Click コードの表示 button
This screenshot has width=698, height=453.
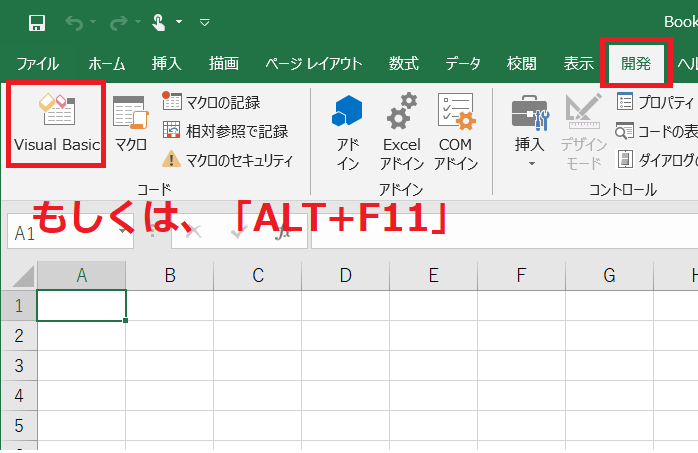pyautogui.click(x=657, y=131)
